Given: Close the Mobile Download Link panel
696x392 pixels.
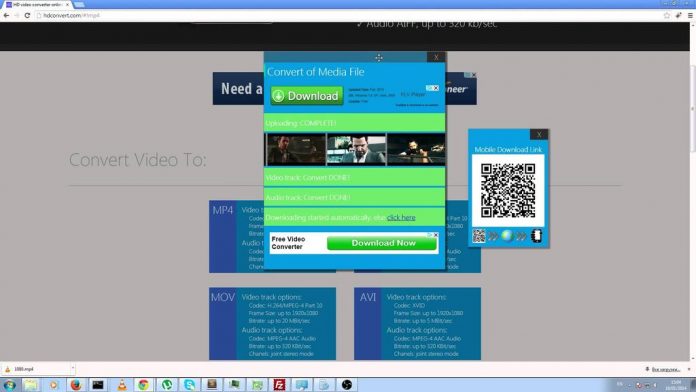Looking at the screenshot, I should point(539,135).
